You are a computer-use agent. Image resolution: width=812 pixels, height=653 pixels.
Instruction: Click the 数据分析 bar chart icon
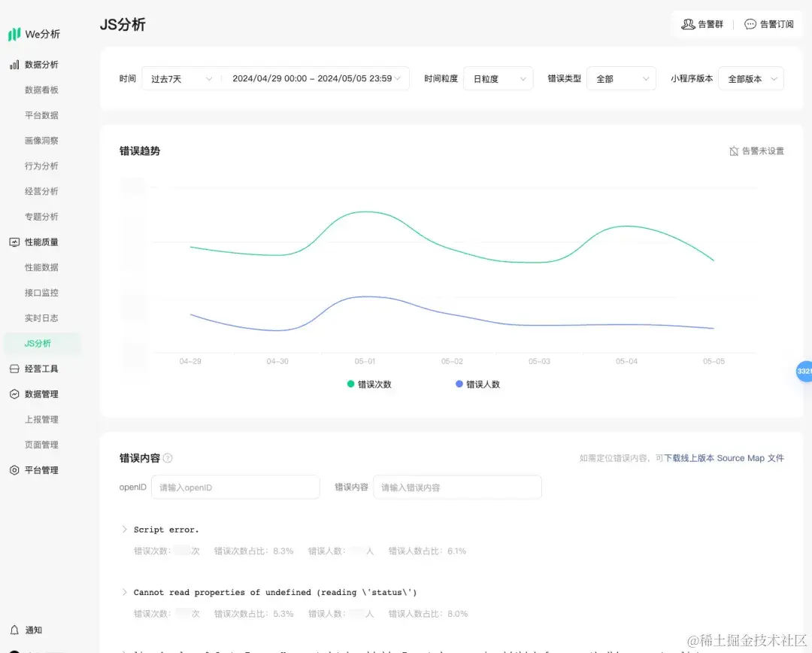(14, 65)
